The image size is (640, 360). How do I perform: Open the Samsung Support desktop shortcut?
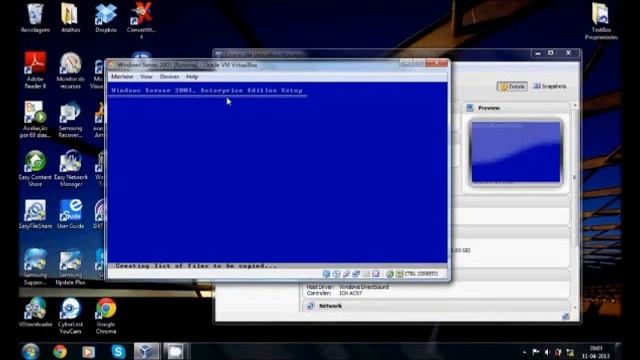[35, 267]
